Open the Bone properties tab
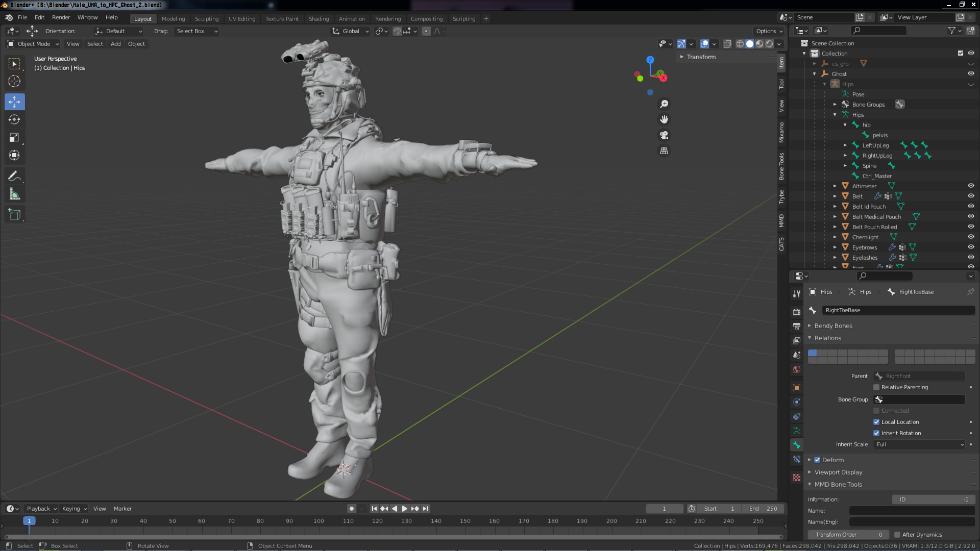 (x=797, y=445)
